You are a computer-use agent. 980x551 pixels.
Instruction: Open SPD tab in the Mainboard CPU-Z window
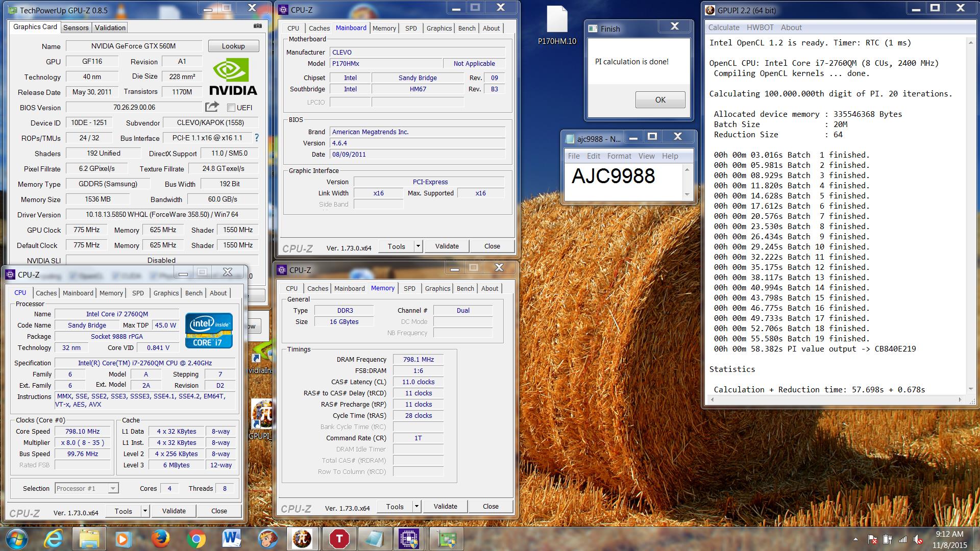click(x=411, y=28)
